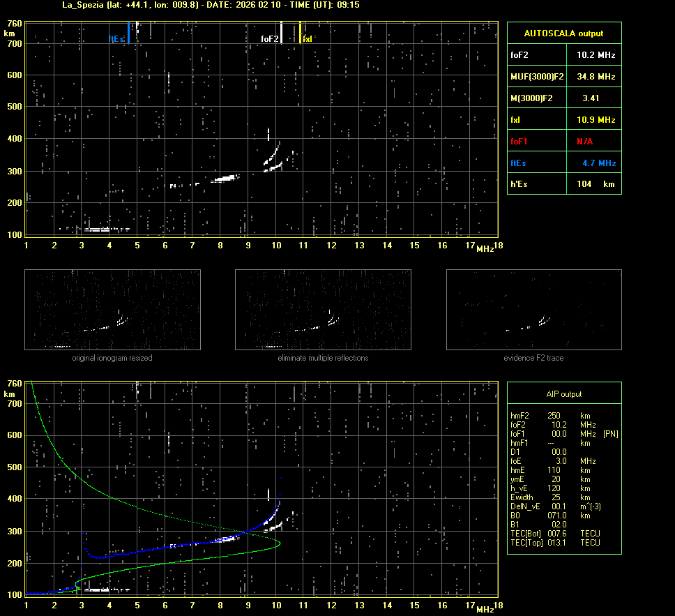675x616 pixels.
Task: Open the original ionogram resized thumbnail
Action: (112, 310)
